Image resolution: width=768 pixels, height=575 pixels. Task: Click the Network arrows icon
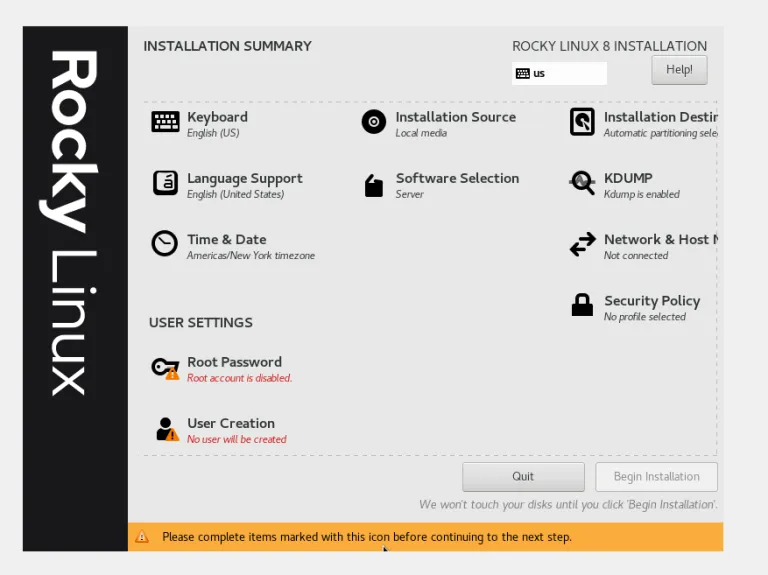tap(582, 244)
